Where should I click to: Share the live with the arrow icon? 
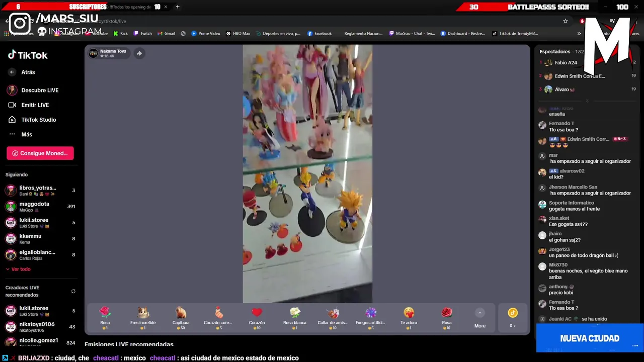(x=139, y=53)
